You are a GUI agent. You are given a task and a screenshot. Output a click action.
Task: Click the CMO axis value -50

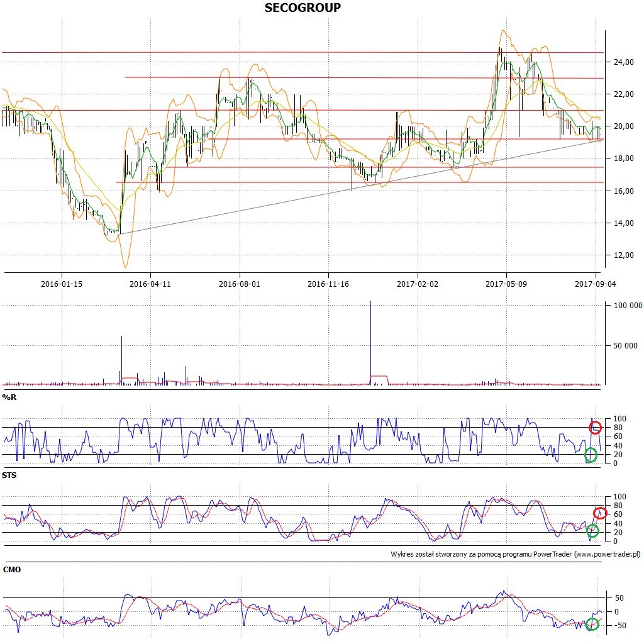(x=619, y=626)
